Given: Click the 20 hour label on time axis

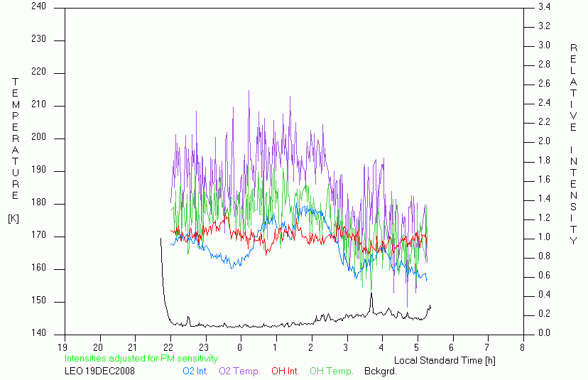Looking at the screenshot, I should [98, 348].
